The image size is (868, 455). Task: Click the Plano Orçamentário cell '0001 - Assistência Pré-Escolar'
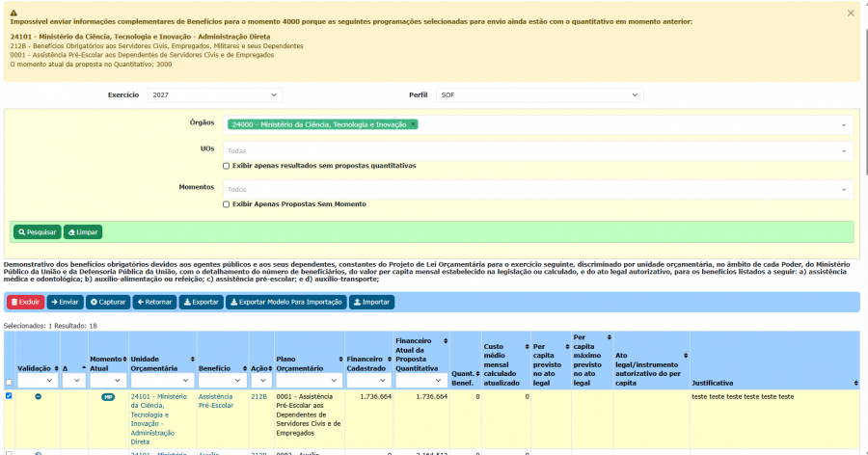309,415
